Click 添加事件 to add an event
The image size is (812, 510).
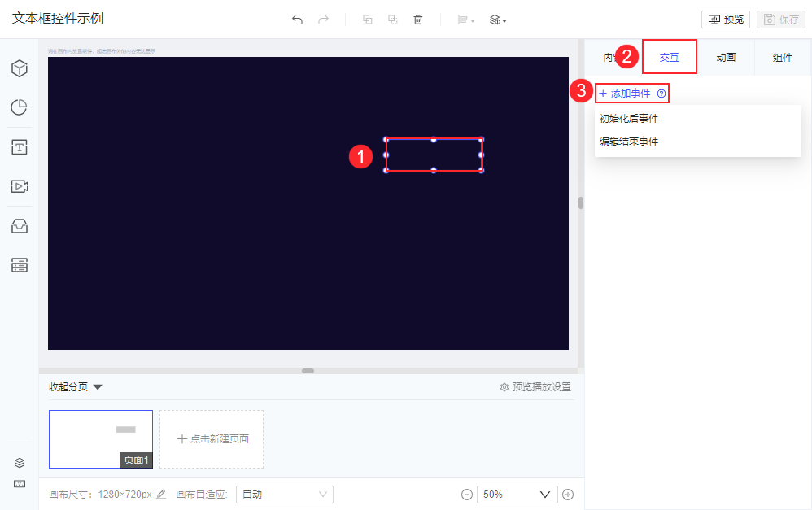coord(625,94)
